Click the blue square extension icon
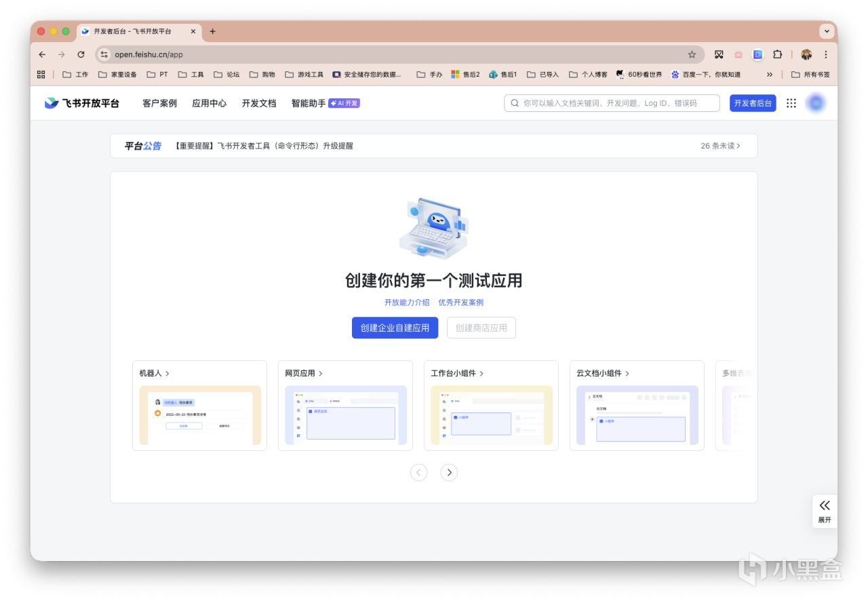Viewport: 868px width, 601px height. click(x=757, y=54)
